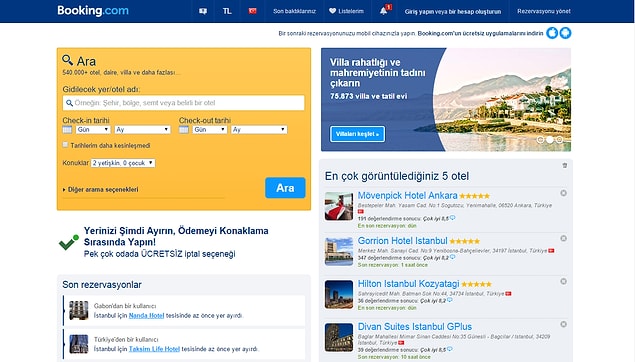Remove Mövenpick Hotel Ankara from list
The width and height of the screenshot is (635, 362).
pos(563,193)
